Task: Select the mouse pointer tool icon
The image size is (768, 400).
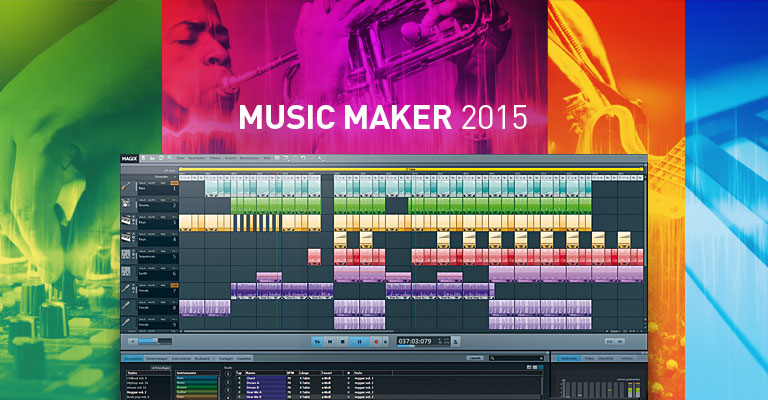Action: pos(321,159)
